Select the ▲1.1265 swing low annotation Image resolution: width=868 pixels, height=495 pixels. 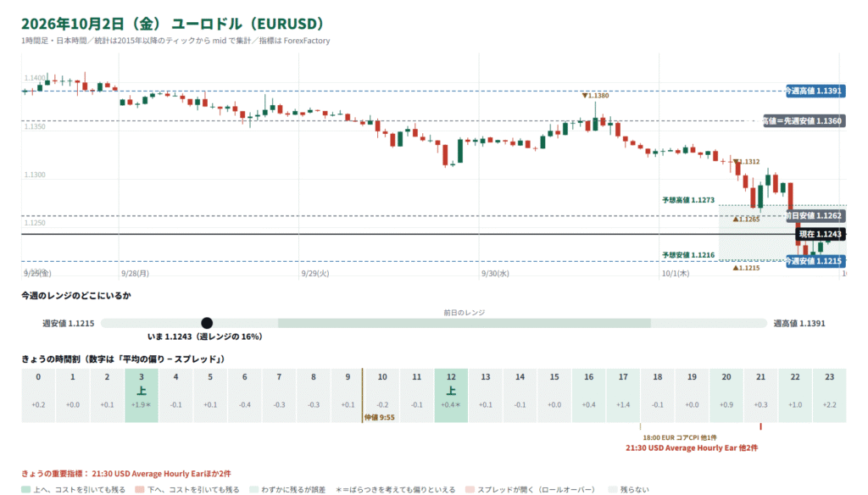point(746,220)
